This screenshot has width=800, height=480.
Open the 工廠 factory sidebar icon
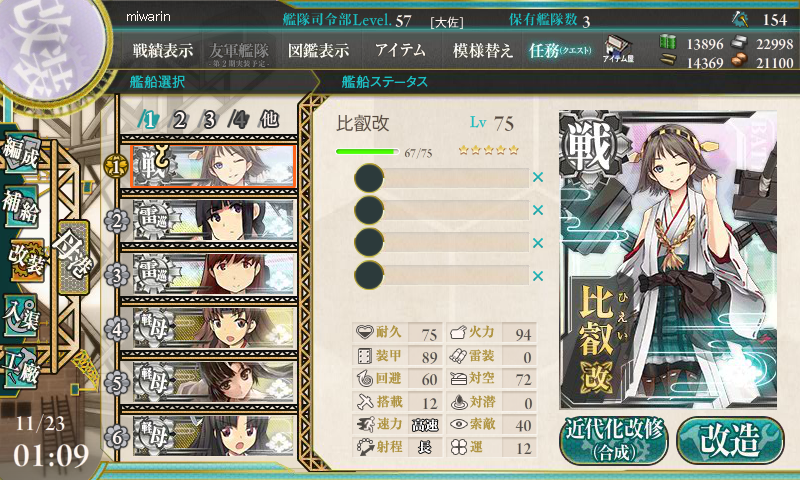[x=20, y=367]
